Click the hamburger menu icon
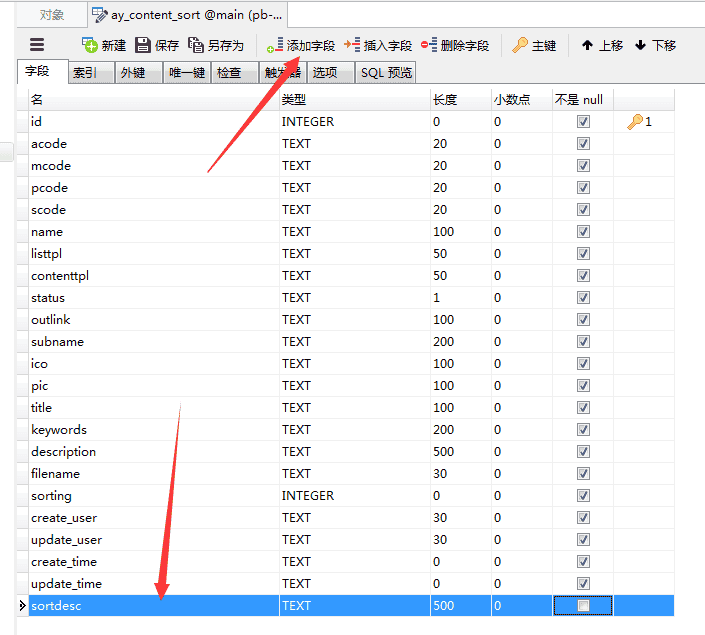The width and height of the screenshot is (705, 635). coord(37,45)
